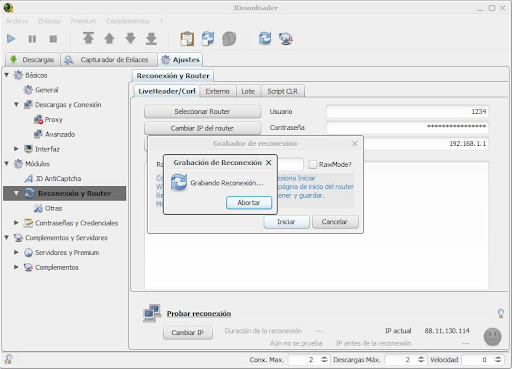Switch to Lote tab
This screenshot has height=369, width=512.
[x=248, y=91]
